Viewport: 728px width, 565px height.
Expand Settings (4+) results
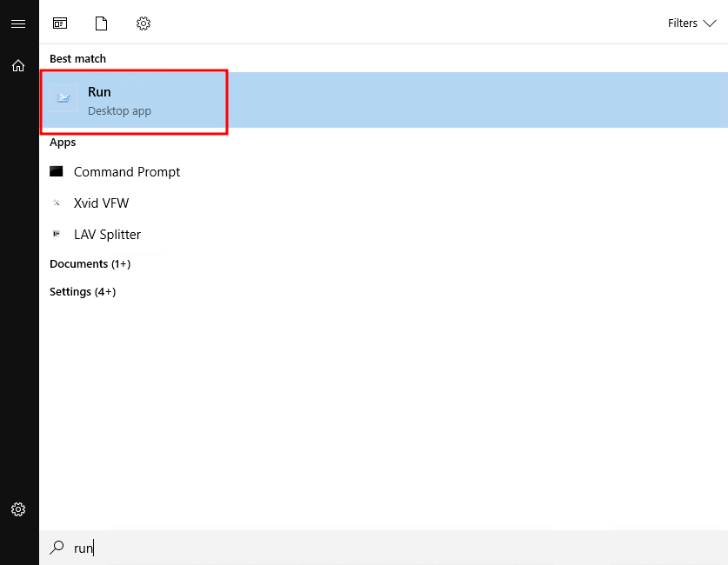[83, 292]
